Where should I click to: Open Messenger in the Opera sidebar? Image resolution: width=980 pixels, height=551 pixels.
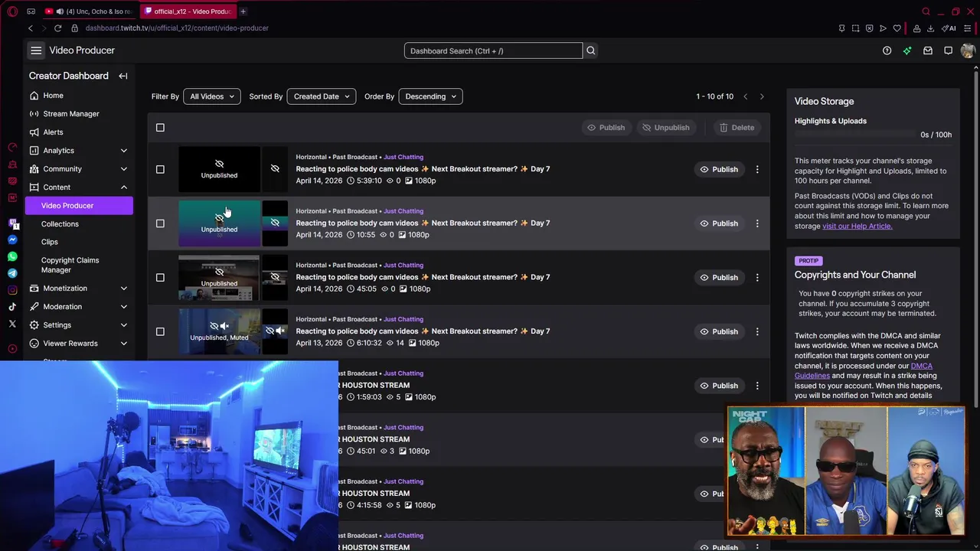12,240
